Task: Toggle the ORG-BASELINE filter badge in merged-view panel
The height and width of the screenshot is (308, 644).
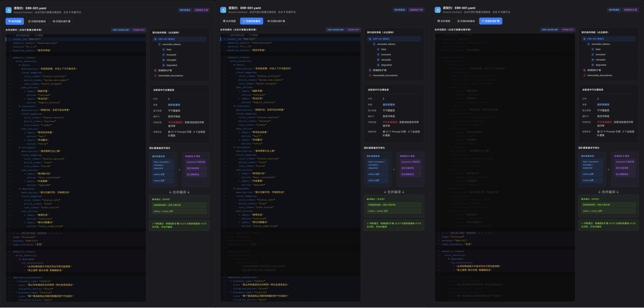Action: 121,30
